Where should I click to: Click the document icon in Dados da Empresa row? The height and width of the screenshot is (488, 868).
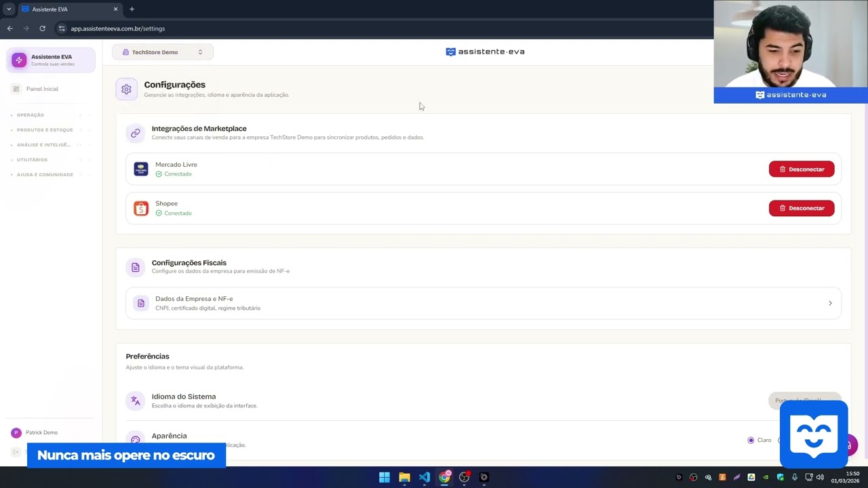[141, 303]
